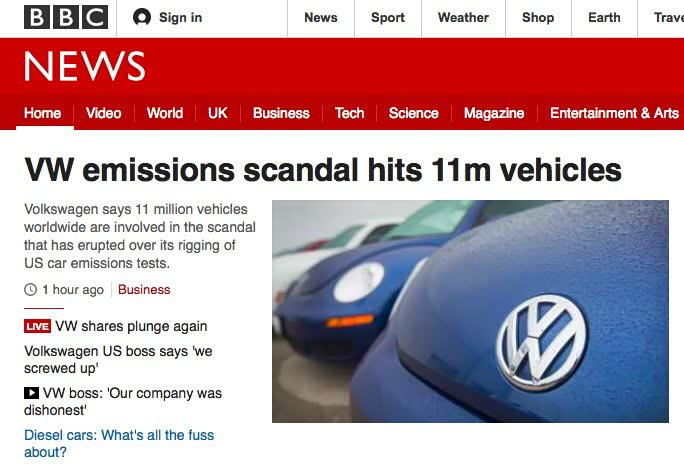Select the World news tab

(x=164, y=113)
